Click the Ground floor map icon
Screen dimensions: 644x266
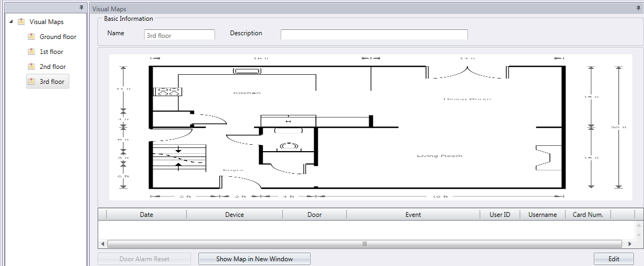31,37
